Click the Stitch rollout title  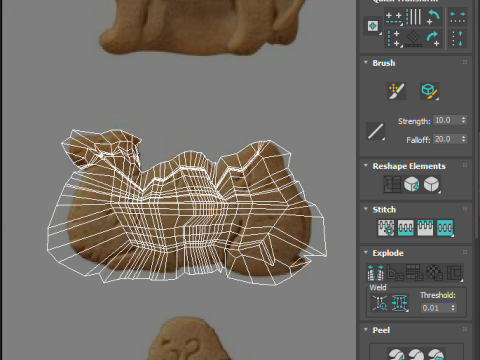tap(384, 209)
